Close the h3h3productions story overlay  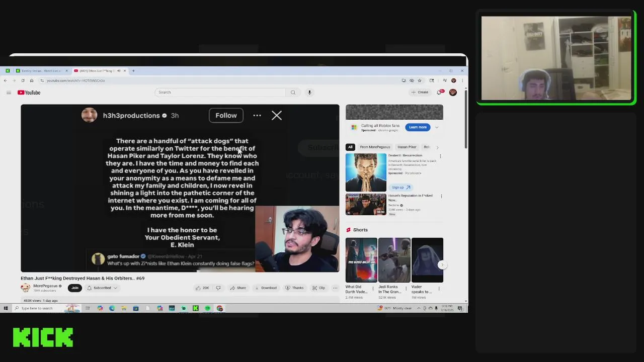point(277,115)
